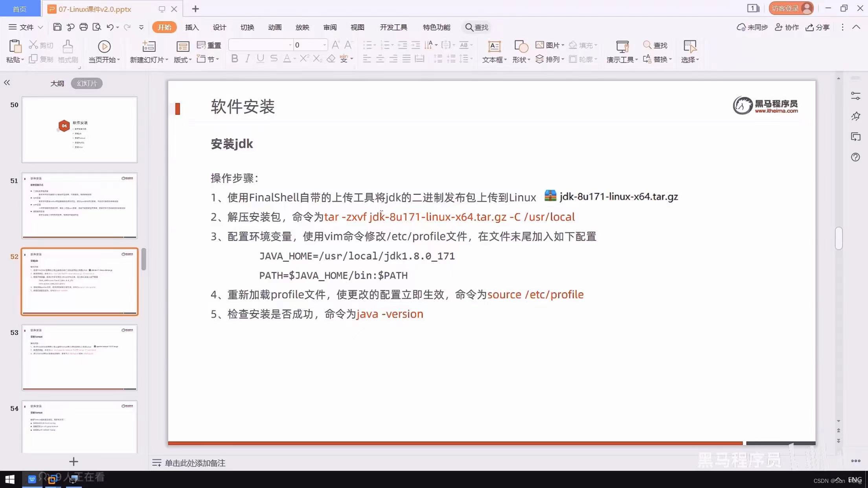Screen dimensions: 868x488
Task: Open the Review (审阅) ribbon tab
Action: click(x=330, y=27)
